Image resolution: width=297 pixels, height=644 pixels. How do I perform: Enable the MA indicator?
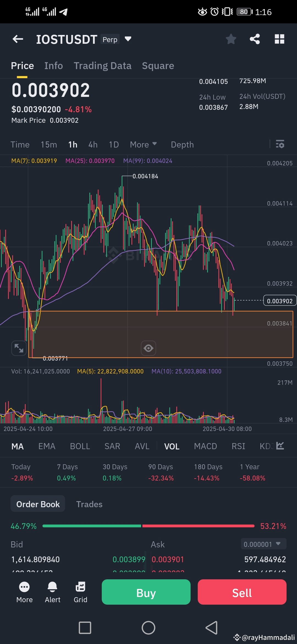tap(18, 446)
